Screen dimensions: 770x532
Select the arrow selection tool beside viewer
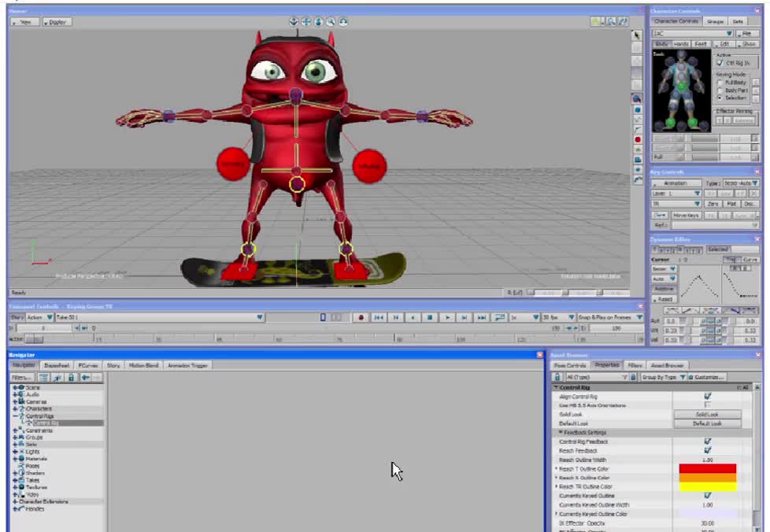pos(637,35)
